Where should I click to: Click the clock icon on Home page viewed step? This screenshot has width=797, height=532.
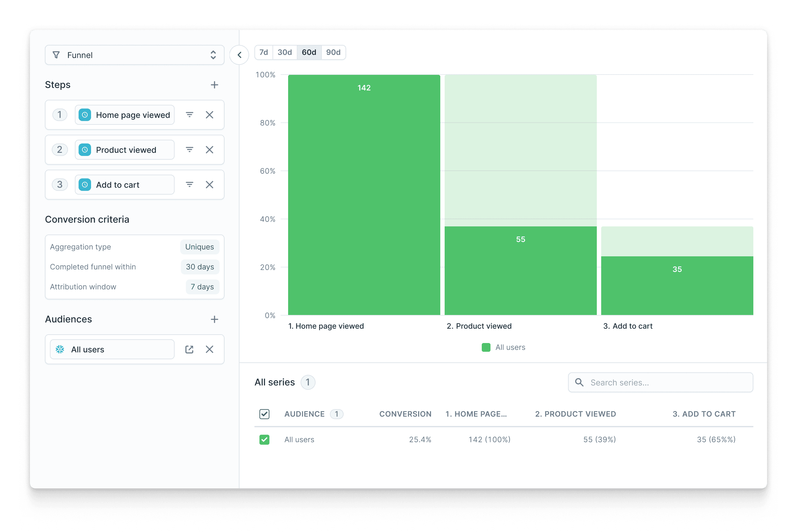85,115
